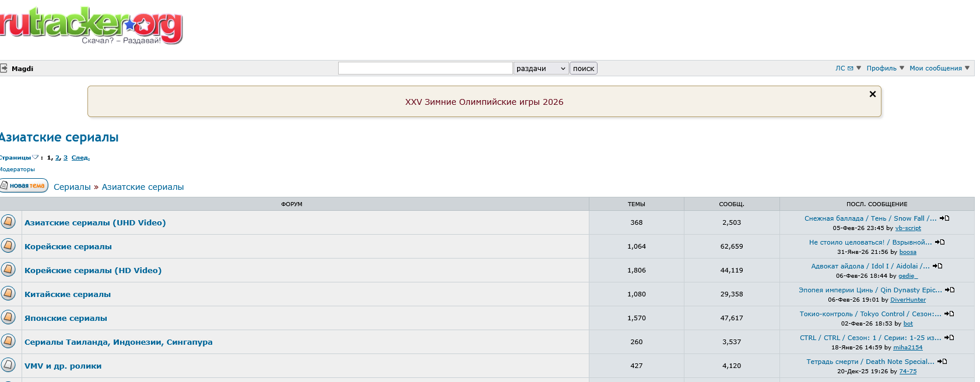Click the logout icon beside Magdi
Screen dimensions: 980x382
(x=4, y=68)
